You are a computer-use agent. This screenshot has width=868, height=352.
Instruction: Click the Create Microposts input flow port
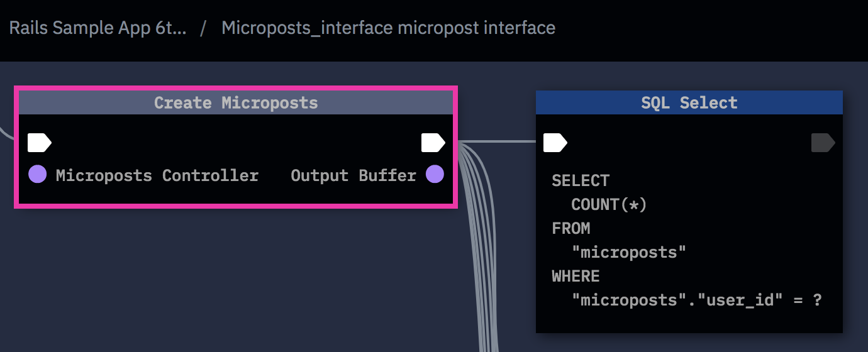39,143
